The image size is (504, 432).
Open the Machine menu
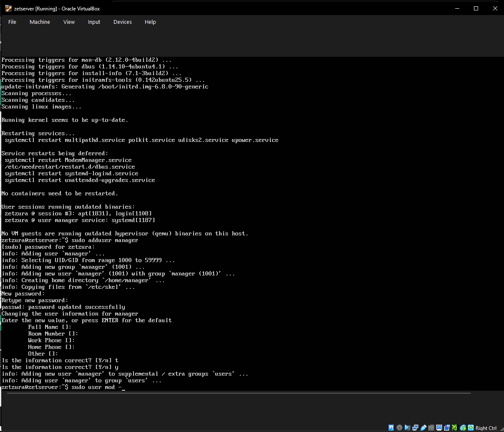click(40, 22)
